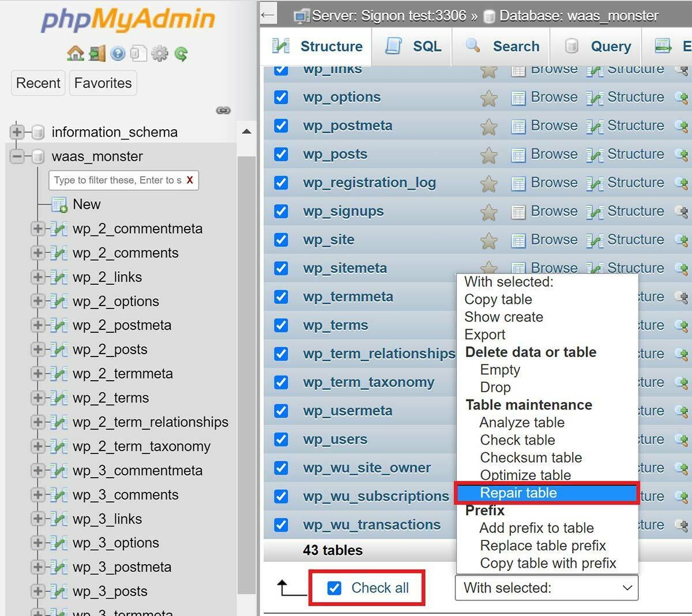Open navigation panel settings gear icon
This screenshot has width=692, height=616.
[160, 54]
